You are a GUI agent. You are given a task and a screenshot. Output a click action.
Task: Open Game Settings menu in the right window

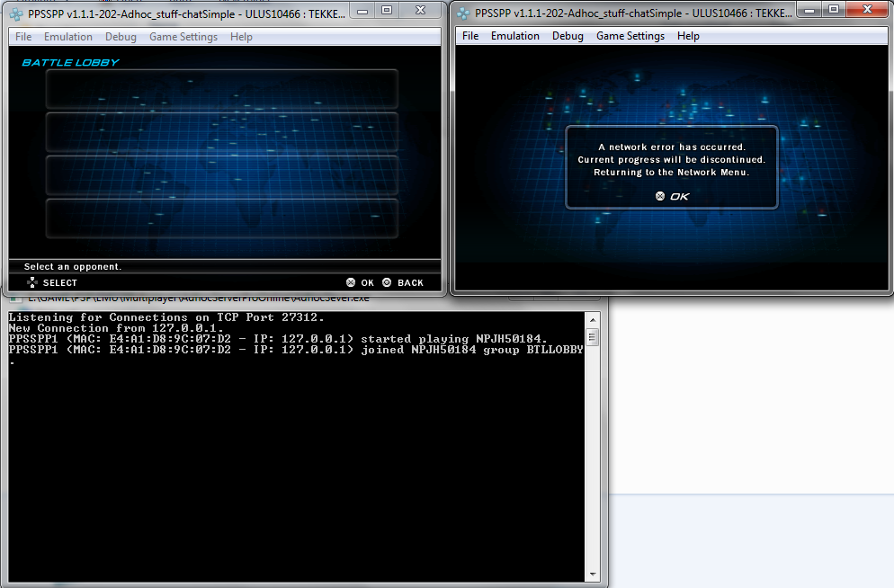(630, 36)
